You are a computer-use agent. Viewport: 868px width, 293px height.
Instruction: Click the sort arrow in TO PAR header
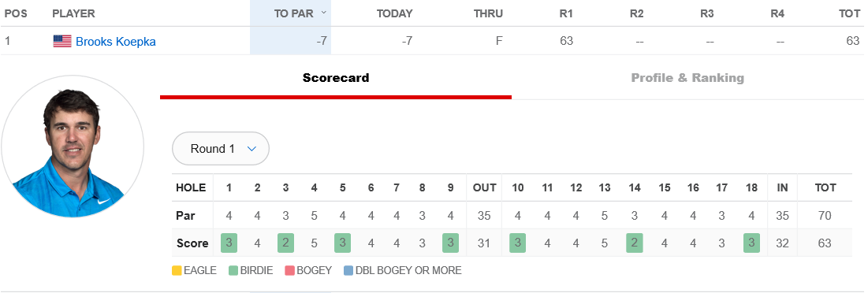[324, 12]
